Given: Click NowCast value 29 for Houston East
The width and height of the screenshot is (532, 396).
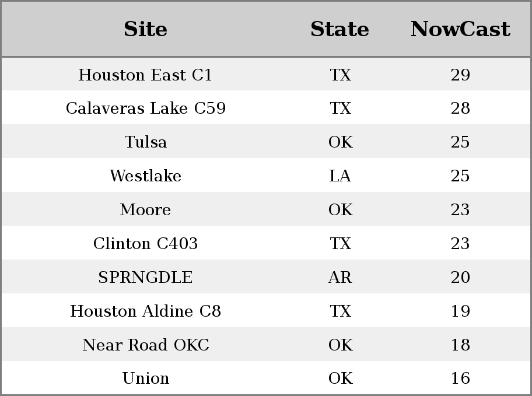Looking at the screenshot, I should [460, 75].
